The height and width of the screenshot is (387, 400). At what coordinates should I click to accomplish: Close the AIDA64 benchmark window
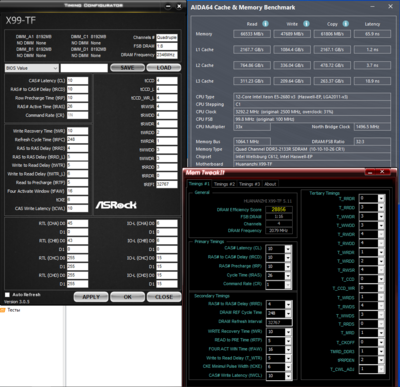coord(390,6)
